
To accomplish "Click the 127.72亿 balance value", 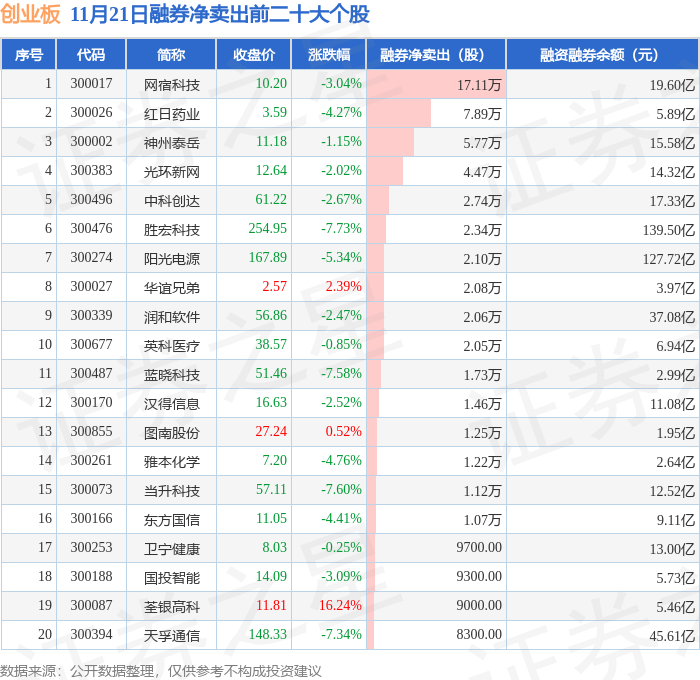I will coord(669,259).
